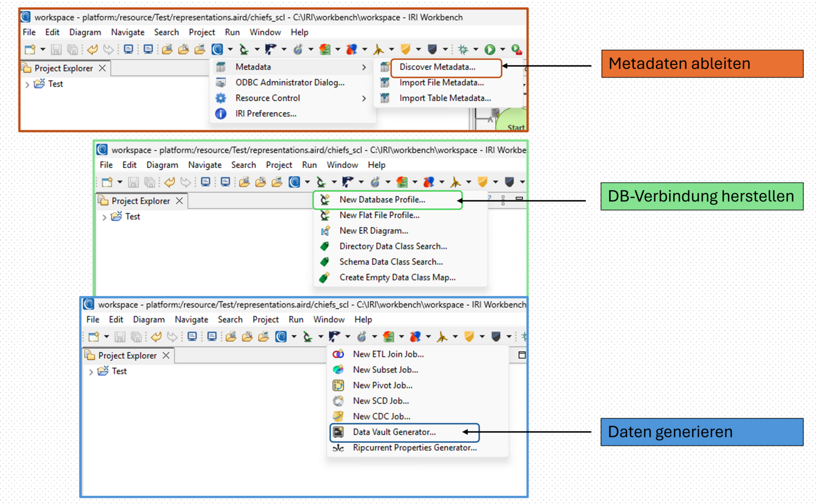Click the New wizard icon in top window toolbar
The width and height of the screenshot is (817, 504).
tap(30, 49)
